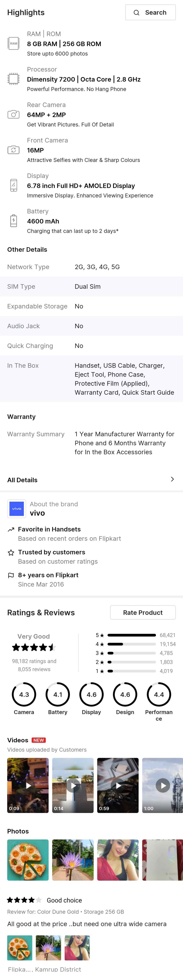
Task: Select the 5 star rating bar
Action: coord(132,635)
